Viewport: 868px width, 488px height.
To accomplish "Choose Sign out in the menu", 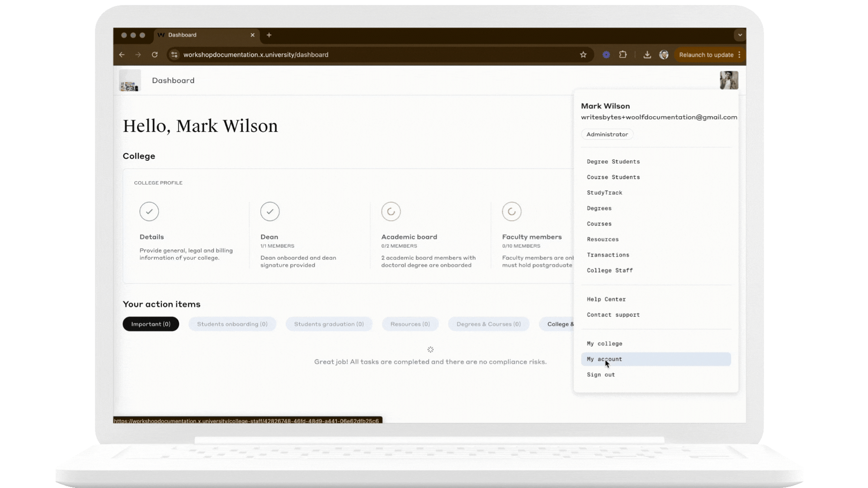I will (x=600, y=375).
